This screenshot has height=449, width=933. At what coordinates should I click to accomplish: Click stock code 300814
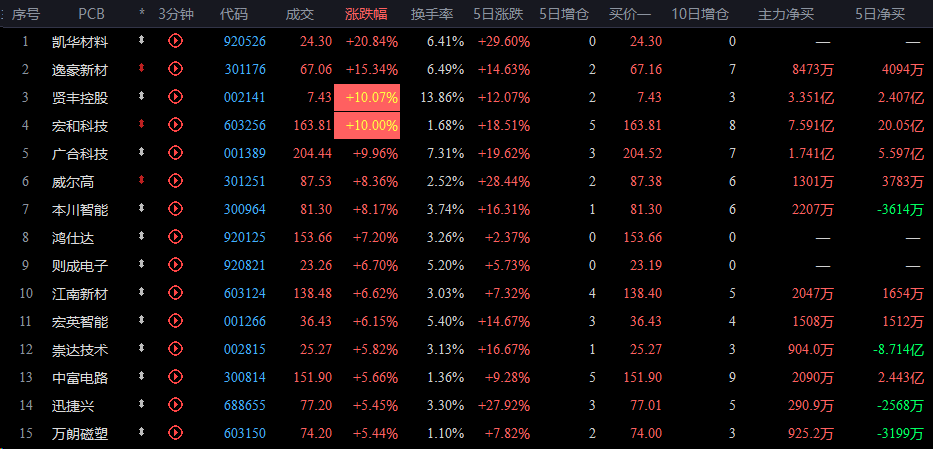(245, 378)
